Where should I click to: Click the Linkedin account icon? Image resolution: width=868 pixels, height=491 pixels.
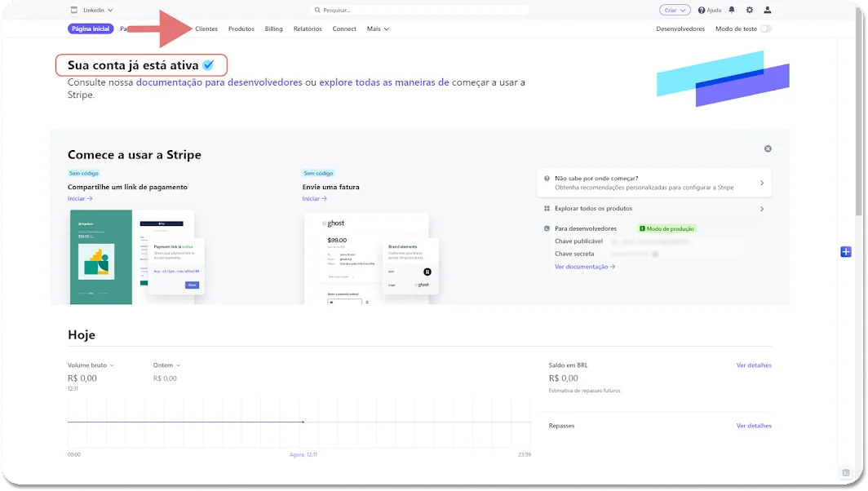(x=73, y=10)
